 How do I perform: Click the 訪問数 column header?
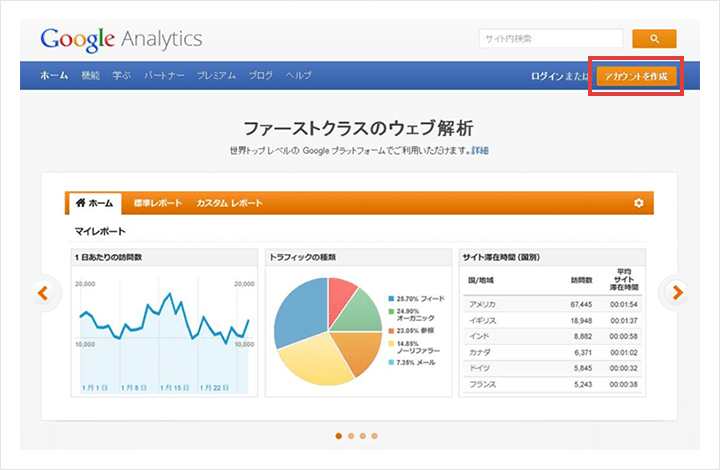point(581,280)
